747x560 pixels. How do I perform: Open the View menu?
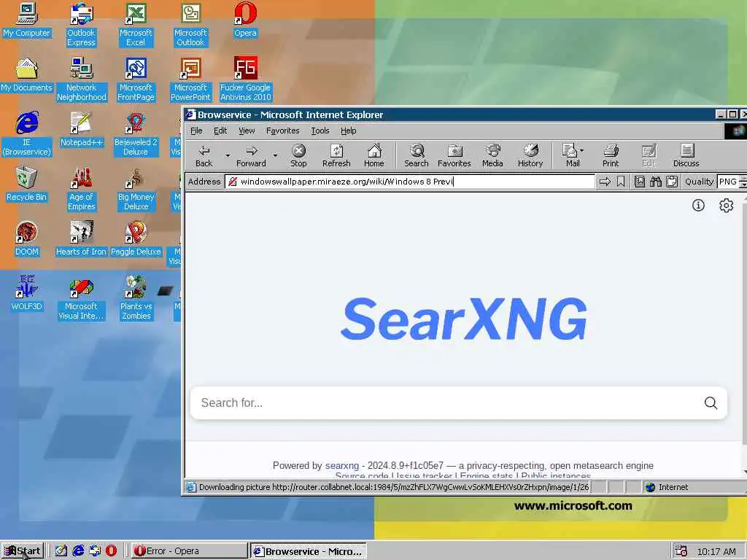click(247, 131)
